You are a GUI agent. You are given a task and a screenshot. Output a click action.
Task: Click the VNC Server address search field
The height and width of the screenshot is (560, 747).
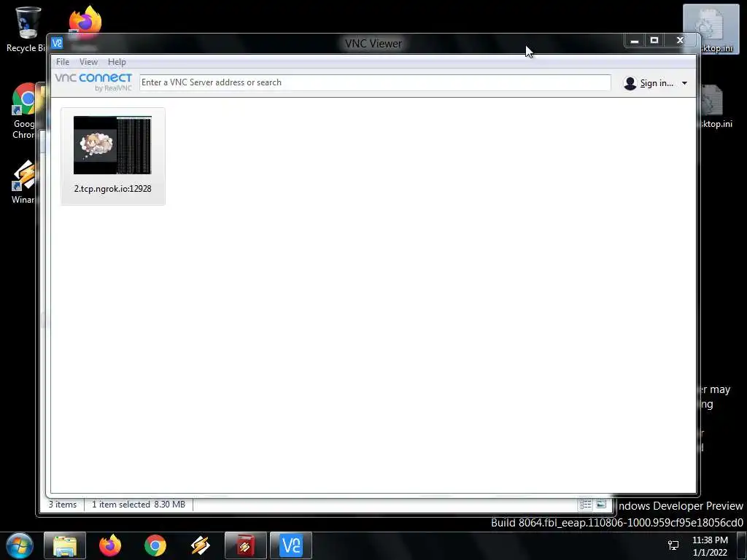(375, 82)
